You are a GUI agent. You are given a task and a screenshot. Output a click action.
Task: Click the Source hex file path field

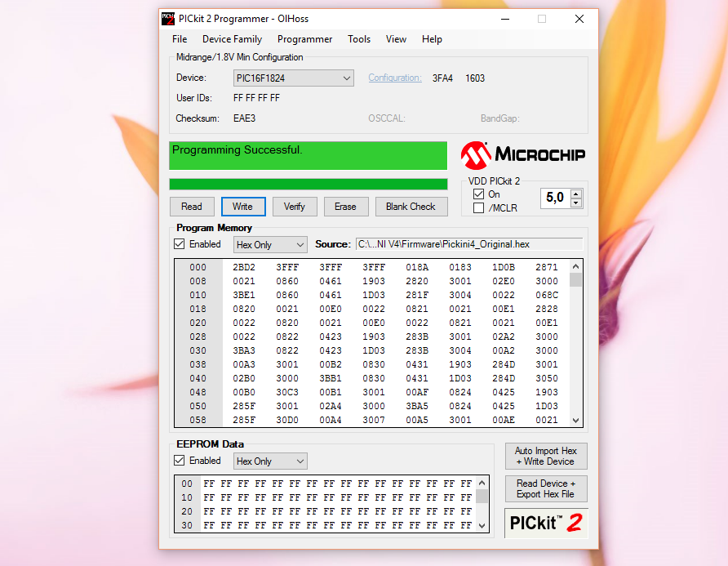469,244
